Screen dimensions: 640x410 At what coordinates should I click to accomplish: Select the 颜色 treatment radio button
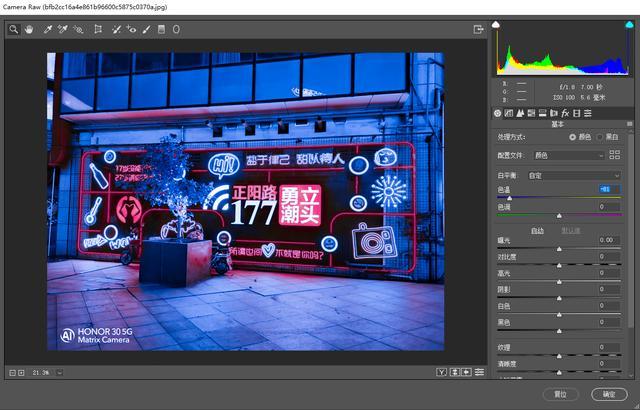click(x=573, y=136)
